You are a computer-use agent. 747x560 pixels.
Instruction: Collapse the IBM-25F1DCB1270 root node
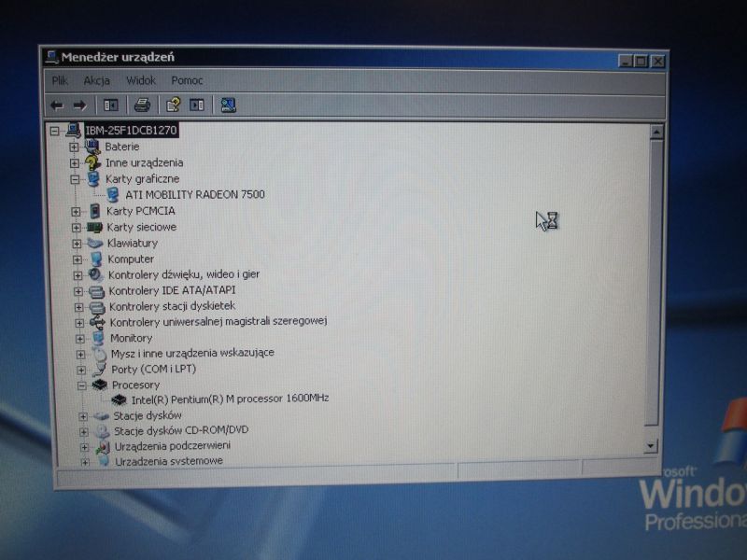click(55, 131)
